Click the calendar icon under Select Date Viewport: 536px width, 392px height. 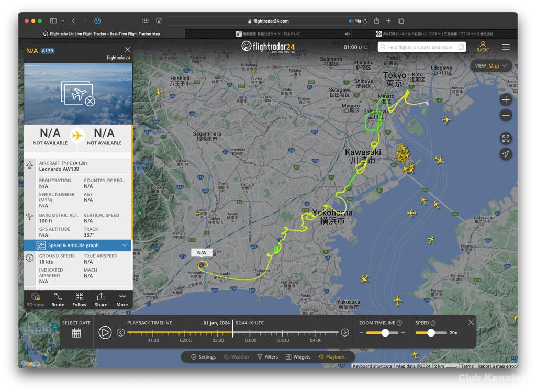point(76,333)
